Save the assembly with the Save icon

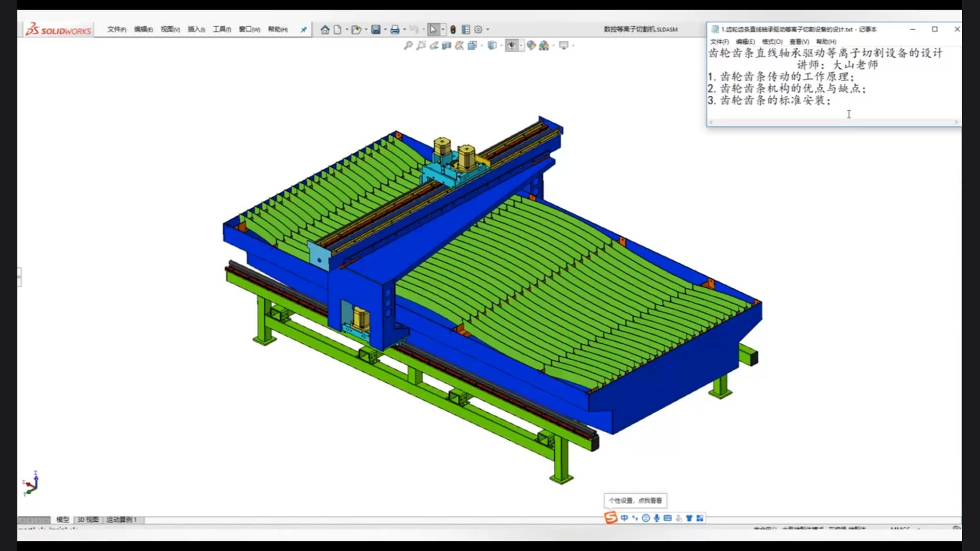point(376,30)
